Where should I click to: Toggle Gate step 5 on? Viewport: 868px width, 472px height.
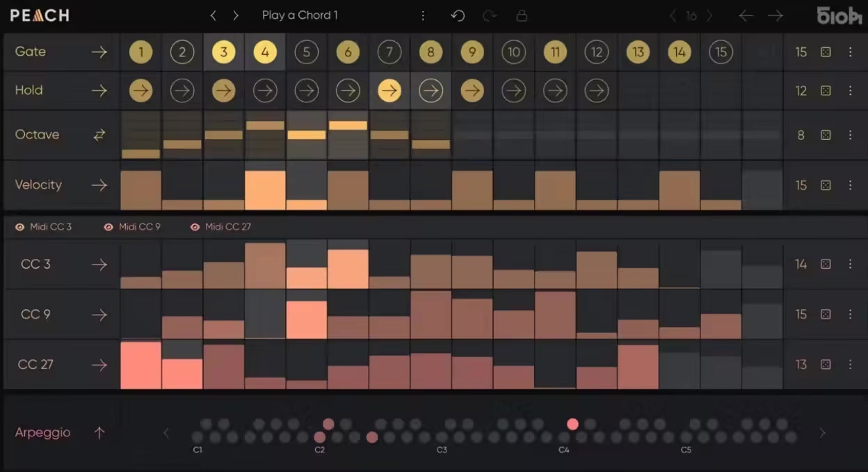[x=306, y=52]
